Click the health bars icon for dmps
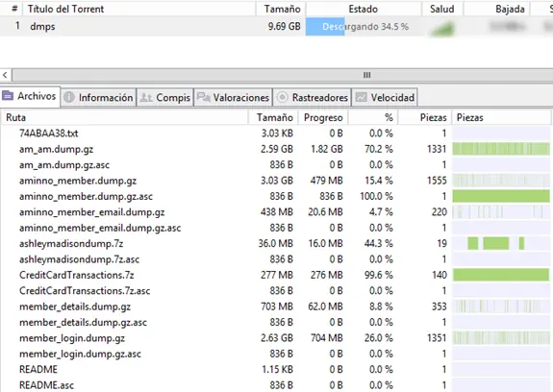The image size is (553, 392). pos(442,28)
